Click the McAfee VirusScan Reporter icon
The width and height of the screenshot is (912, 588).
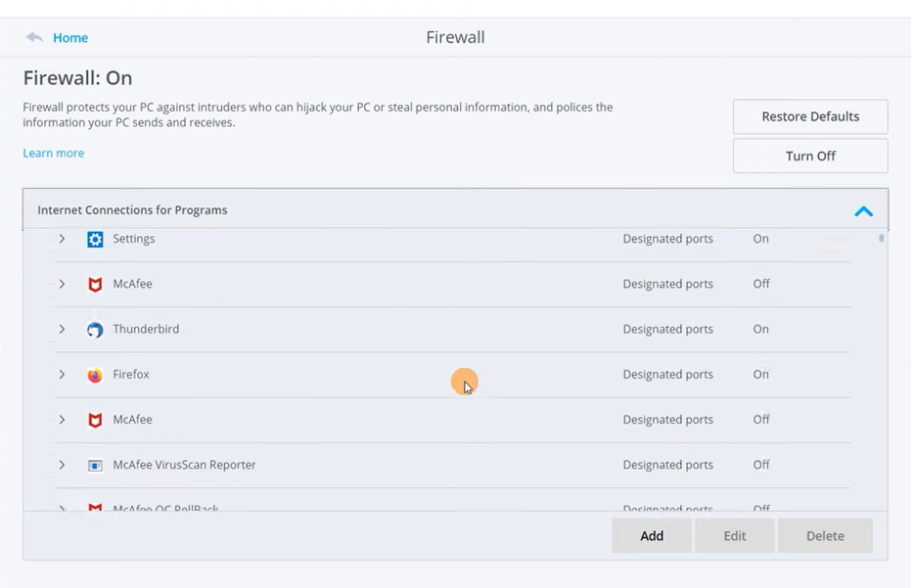coord(95,466)
